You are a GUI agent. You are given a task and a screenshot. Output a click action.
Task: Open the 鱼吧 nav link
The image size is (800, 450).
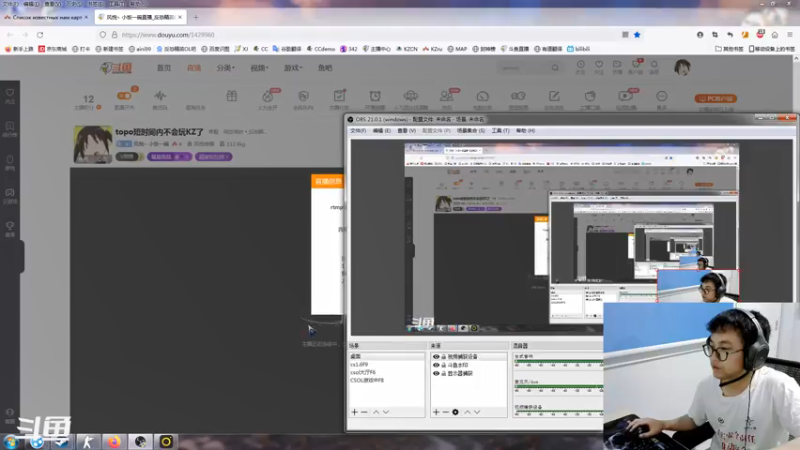[x=325, y=68]
